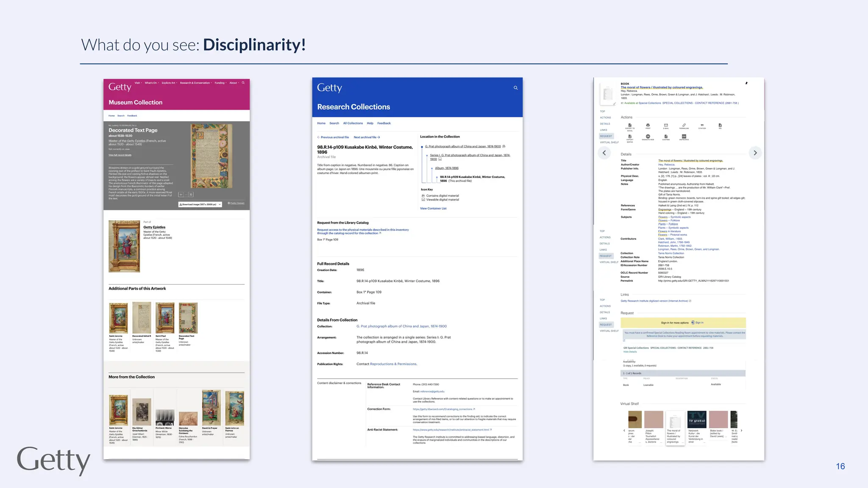Open download image size dropdown arrow
This screenshot has width=868, height=488.
220,204
